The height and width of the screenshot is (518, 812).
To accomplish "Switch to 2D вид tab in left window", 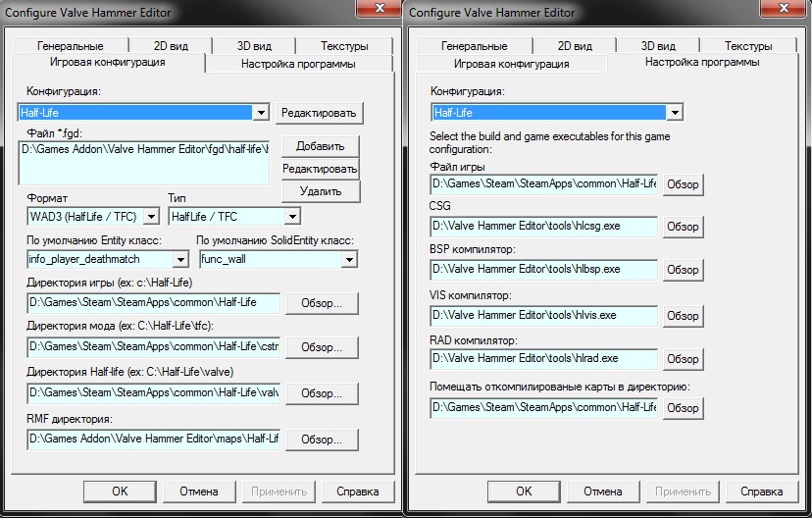I will point(171,45).
